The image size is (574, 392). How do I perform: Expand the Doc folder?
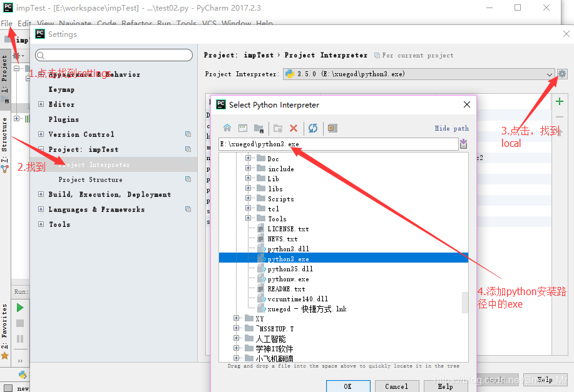tap(248, 158)
